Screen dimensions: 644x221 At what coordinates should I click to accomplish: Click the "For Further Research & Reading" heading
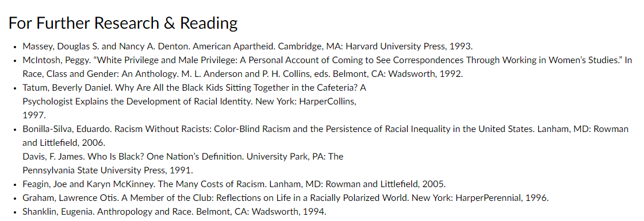pos(123,23)
